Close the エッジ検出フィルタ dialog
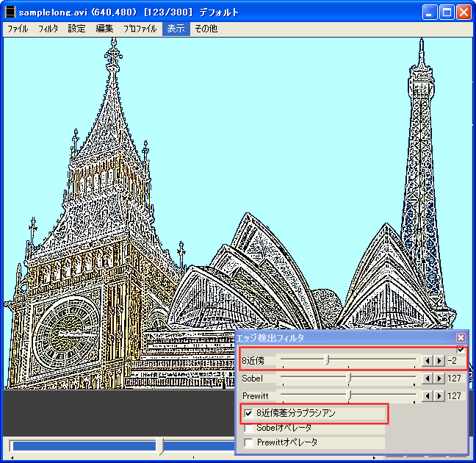This screenshot has height=463, width=476. [461, 337]
